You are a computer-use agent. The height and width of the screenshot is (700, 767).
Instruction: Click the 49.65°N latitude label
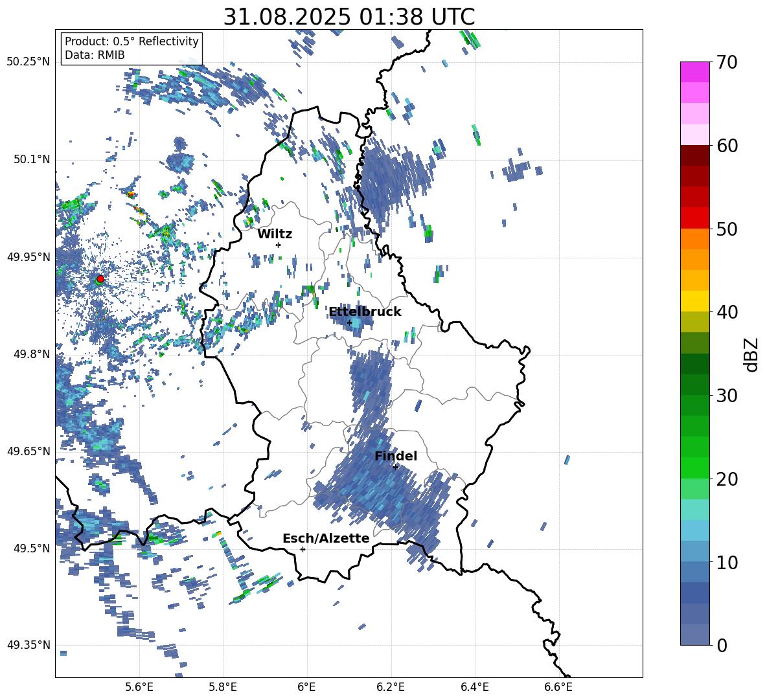click(29, 451)
